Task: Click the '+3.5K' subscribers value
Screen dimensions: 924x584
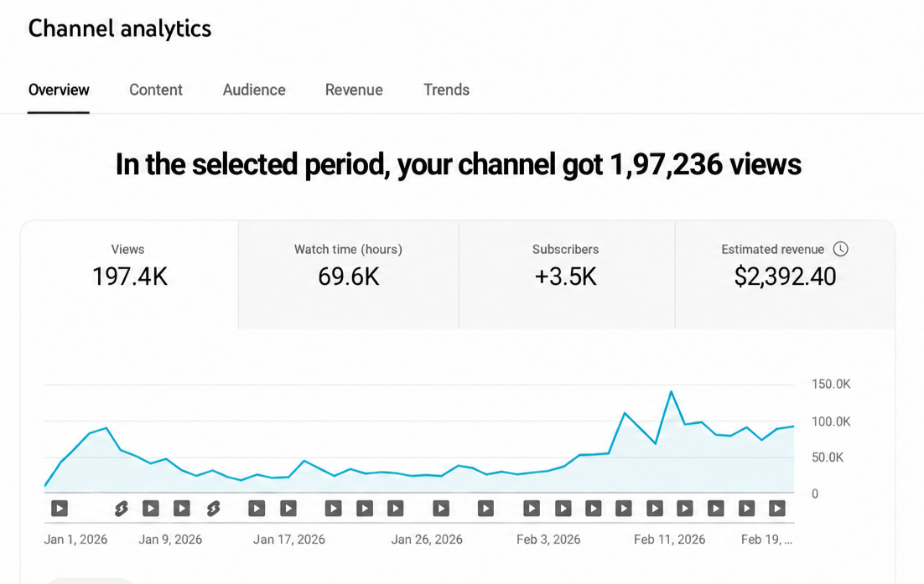Action: point(566,276)
